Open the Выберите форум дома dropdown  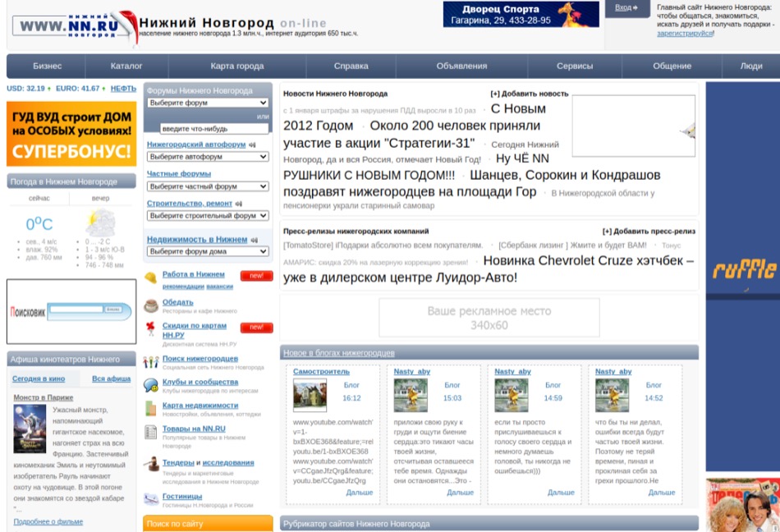point(208,251)
